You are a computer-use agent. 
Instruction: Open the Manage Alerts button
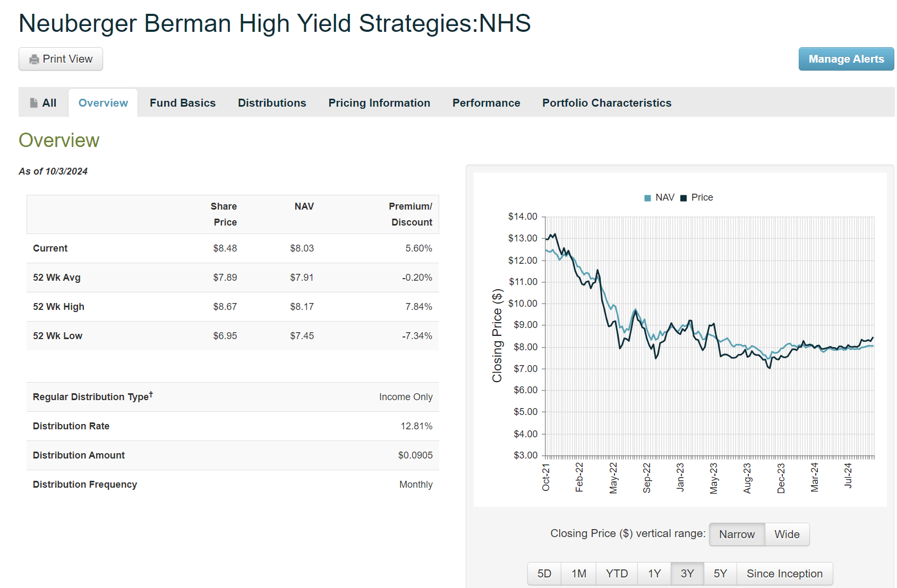click(x=846, y=59)
